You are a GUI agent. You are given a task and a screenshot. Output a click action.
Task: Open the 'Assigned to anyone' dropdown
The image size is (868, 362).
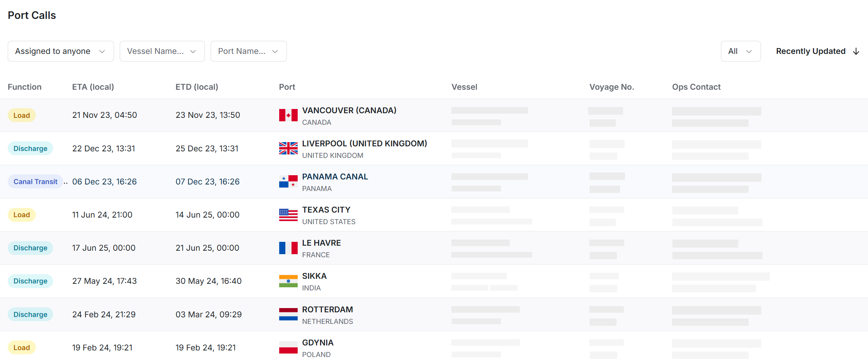(x=60, y=51)
